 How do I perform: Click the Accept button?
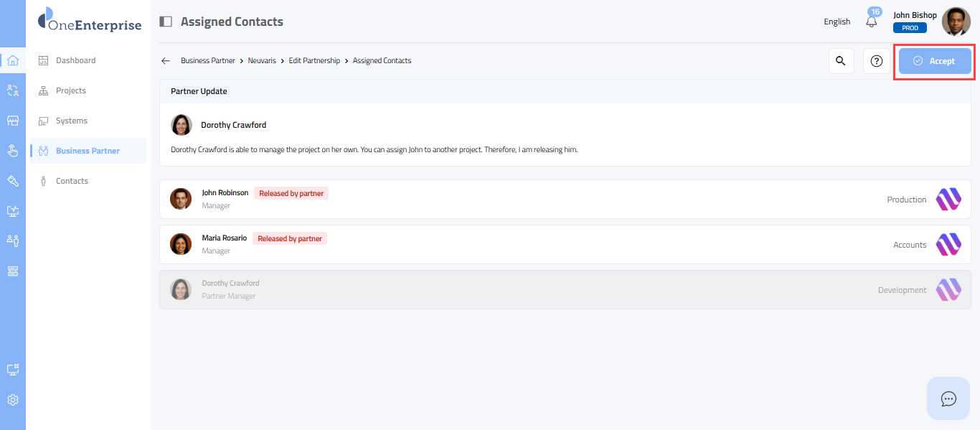tap(935, 61)
